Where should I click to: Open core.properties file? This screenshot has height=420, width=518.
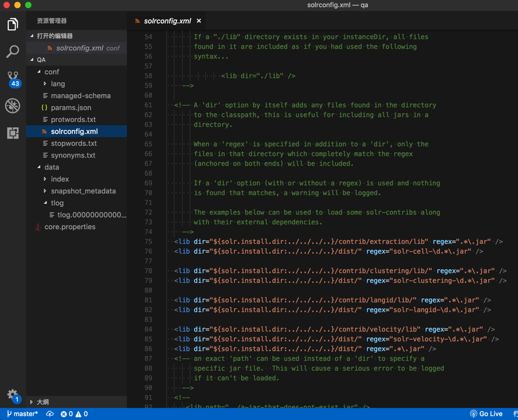click(69, 227)
